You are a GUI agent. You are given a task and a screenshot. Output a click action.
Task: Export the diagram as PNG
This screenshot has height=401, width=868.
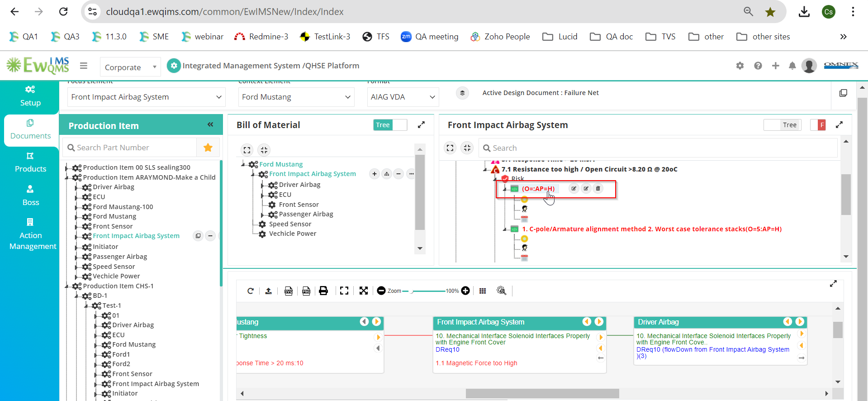pos(306,291)
